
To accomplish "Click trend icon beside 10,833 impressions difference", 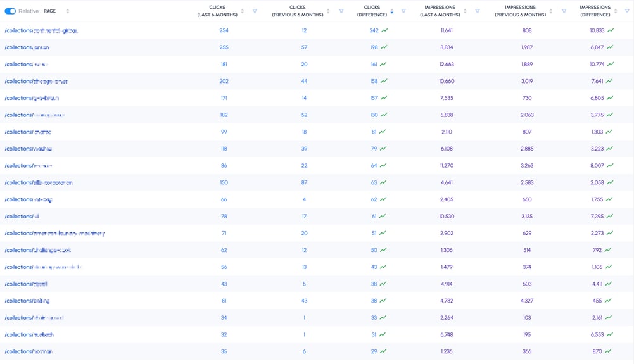I will 611,30.
